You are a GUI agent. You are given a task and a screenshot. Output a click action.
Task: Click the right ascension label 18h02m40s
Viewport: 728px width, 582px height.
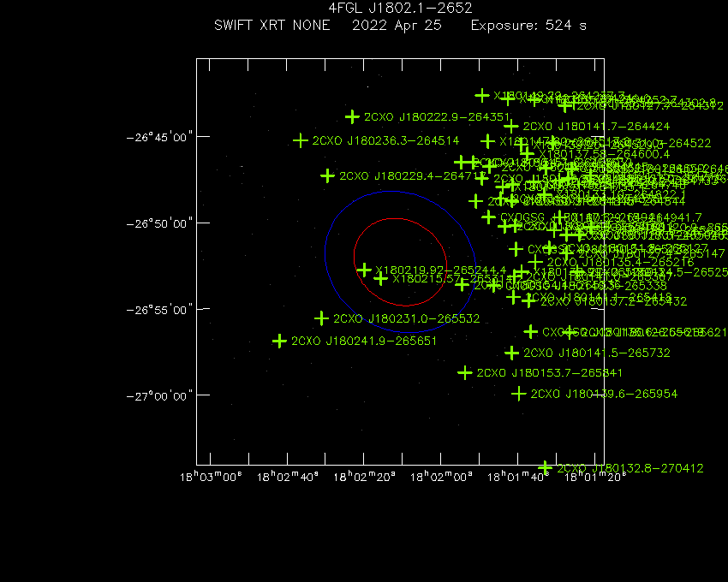288,477
